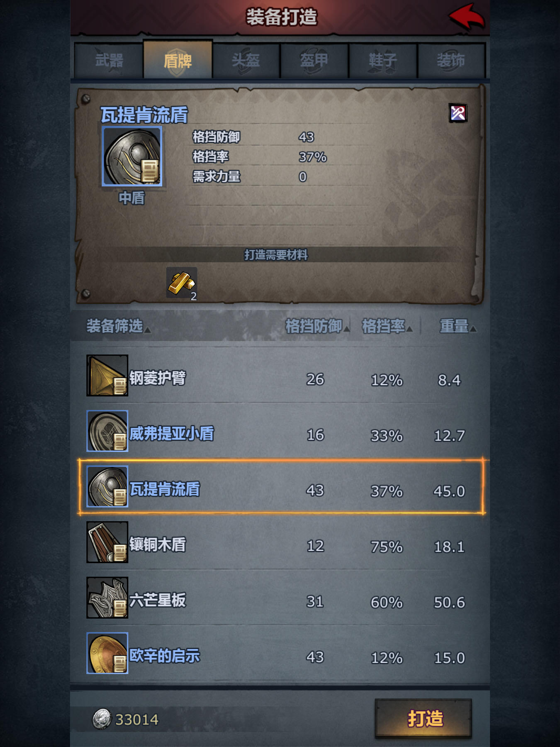Select the 威弗提亚小盾 shield icon
The width and height of the screenshot is (560, 747).
coord(107,431)
